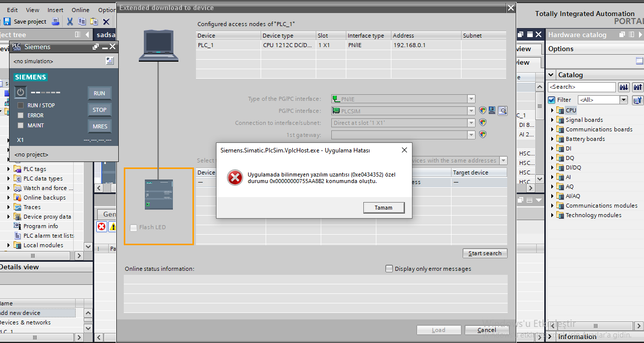Collapse project tree with arrow icon
Viewport: 644px width, 343px height.
(88, 35)
